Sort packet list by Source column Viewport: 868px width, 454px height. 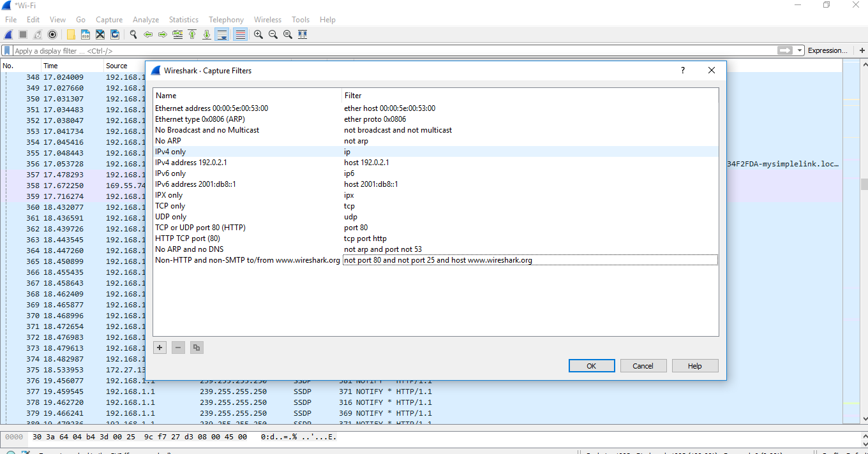pyautogui.click(x=124, y=66)
